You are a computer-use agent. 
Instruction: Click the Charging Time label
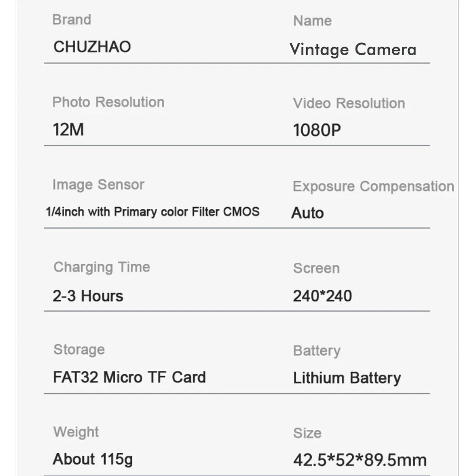click(101, 267)
